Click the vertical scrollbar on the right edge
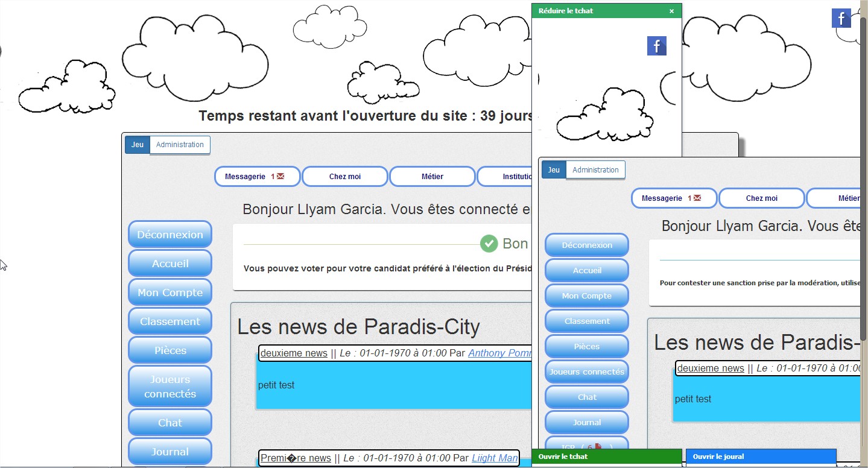868x468 pixels. 863,181
